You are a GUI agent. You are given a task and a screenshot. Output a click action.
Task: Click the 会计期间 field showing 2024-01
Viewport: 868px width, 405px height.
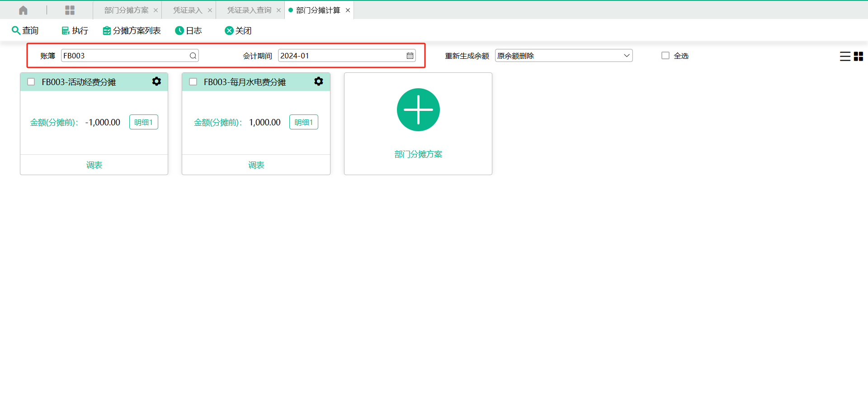pyautogui.click(x=347, y=56)
